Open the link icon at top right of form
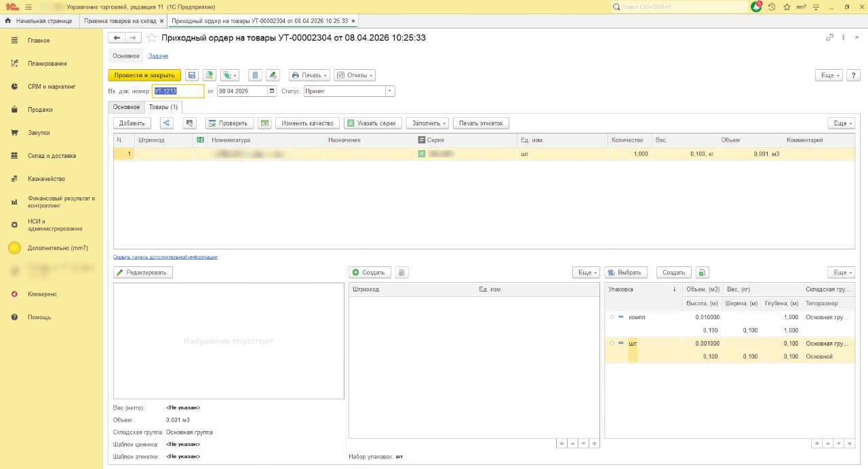Viewport: 868px width, 469px height. 829,37
